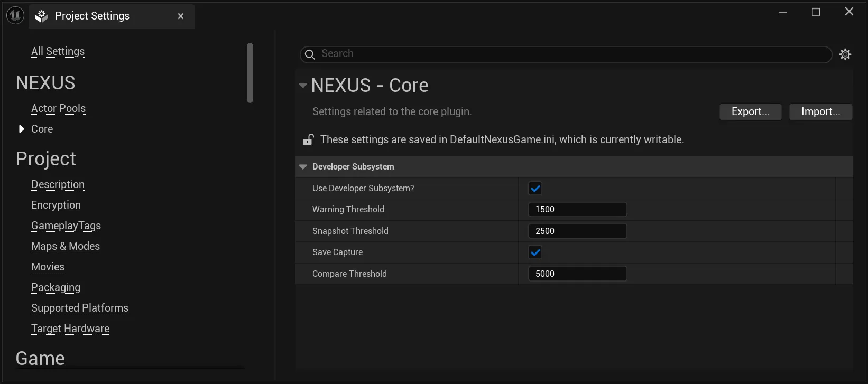Click the Game category heading in sidebar
The width and height of the screenshot is (868, 384).
coord(40,359)
